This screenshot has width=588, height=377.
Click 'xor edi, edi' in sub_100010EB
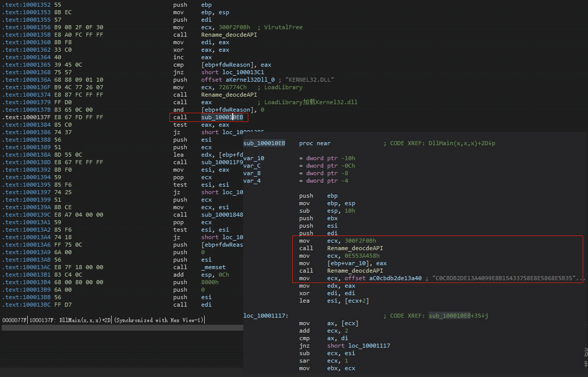(327, 293)
